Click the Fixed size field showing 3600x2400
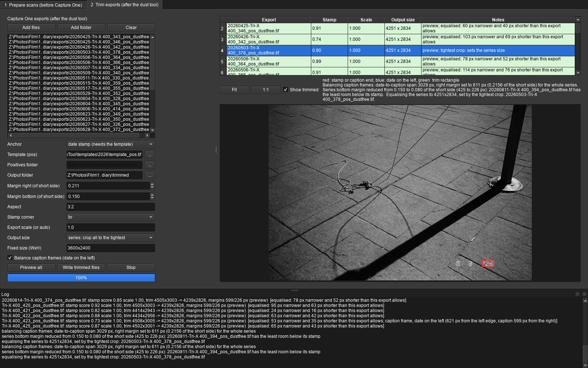The width and height of the screenshot is (588, 368). (x=111, y=248)
